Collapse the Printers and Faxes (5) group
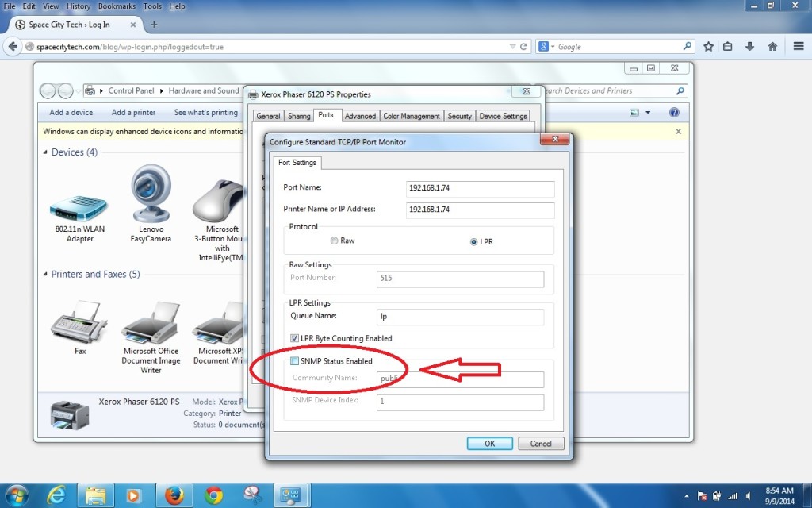Image resolution: width=812 pixels, height=508 pixels. (45, 274)
